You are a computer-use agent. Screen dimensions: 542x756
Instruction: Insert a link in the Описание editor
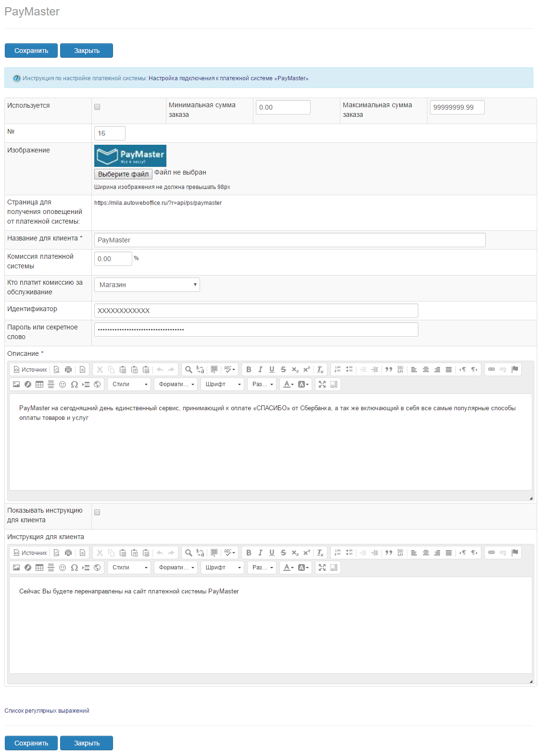(x=492, y=369)
